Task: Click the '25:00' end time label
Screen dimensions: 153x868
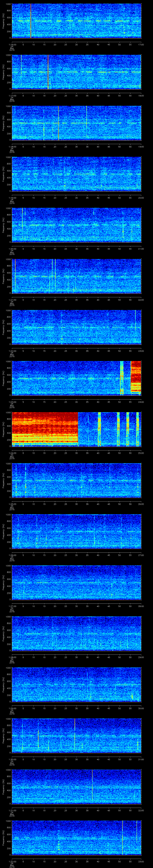Action: pyautogui.click(x=141, y=453)
